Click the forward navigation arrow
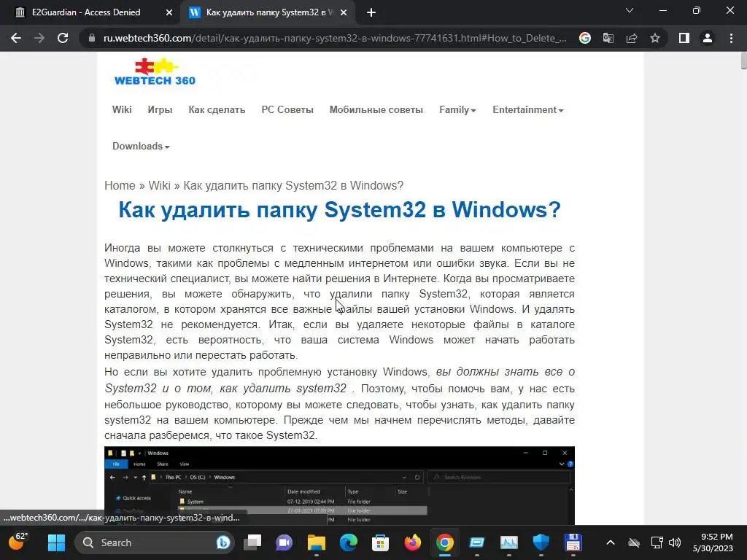The width and height of the screenshot is (747, 560). point(39,38)
